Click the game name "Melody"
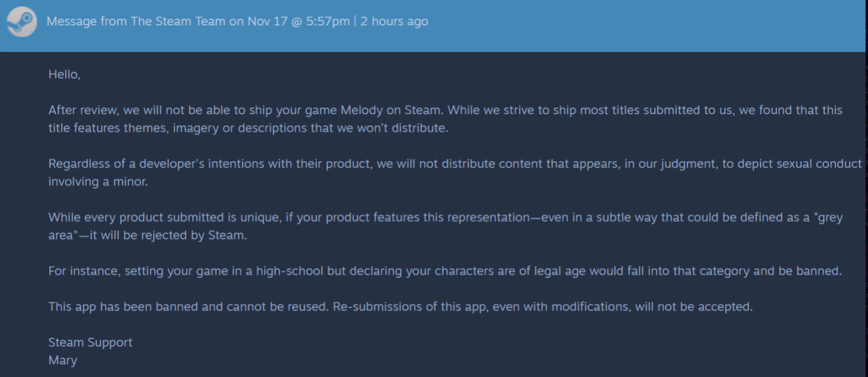Viewport: 868px width, 377px height. click(x=360, y=110)
